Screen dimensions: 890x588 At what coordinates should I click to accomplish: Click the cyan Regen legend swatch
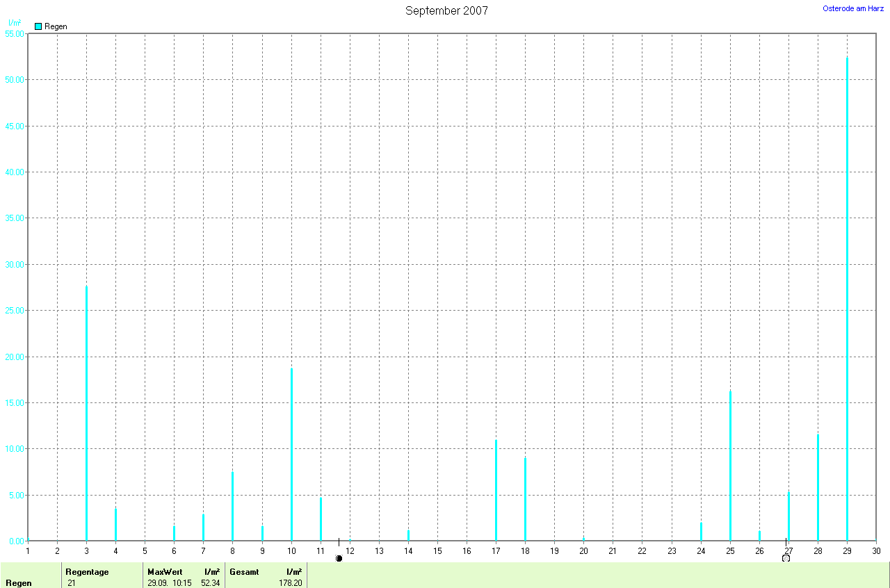(x=39, y=26)
